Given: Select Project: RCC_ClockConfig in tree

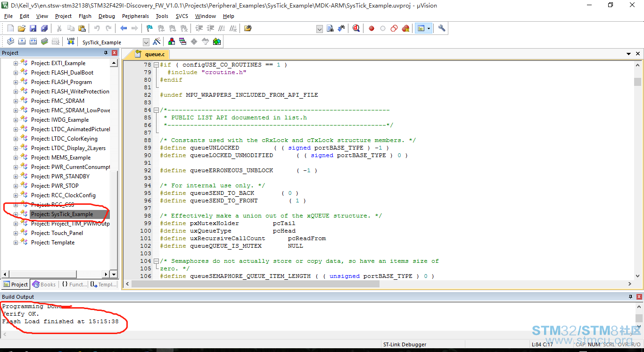Looking at the screenshot, I should coord(63,195).
